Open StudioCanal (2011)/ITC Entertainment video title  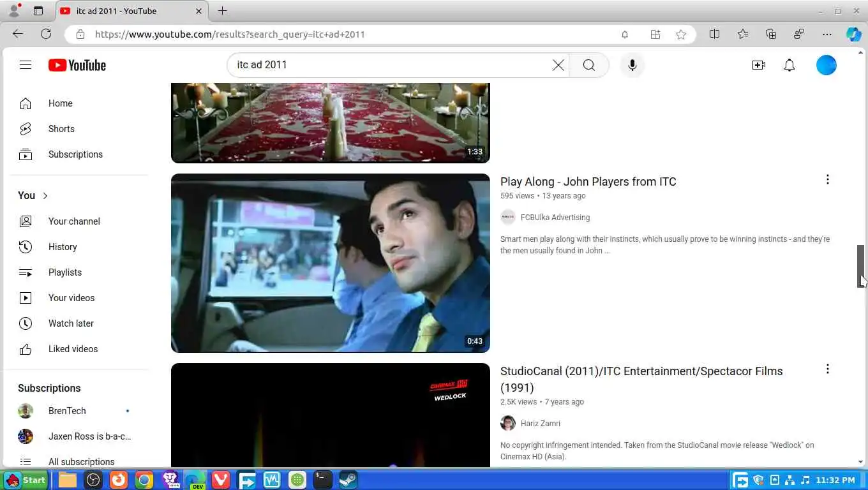641,380
